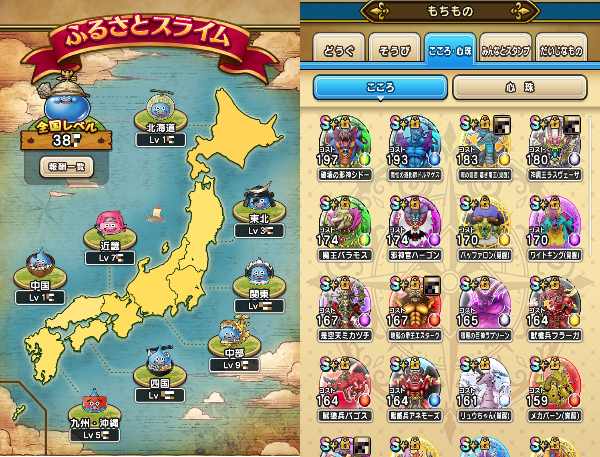Click the 報酬一覧 rewards list button

pos(67,167)
